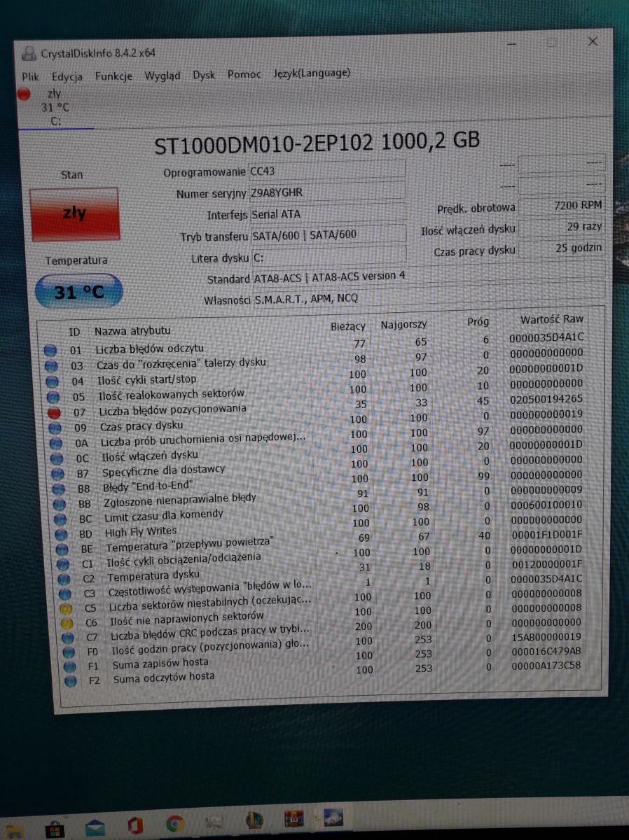Click the 'Wartość Raw' column header
The height and width of the screenshot is (840, 629).
pyautogui.click(x=552, y=319)
